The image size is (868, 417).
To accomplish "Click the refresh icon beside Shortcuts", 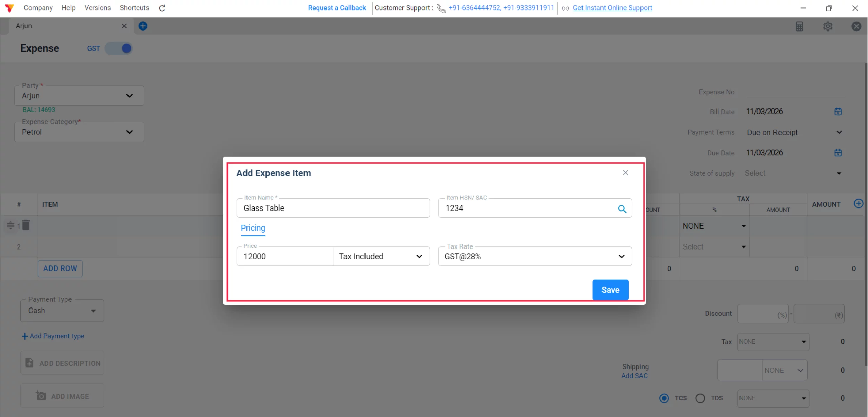I will tap(162, 8).
